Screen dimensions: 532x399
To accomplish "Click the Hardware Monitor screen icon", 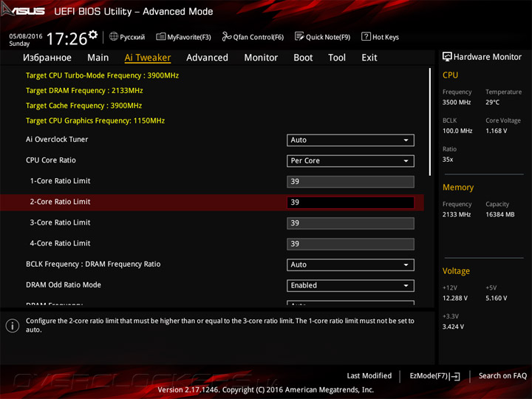I will click(x=447, y=57).
